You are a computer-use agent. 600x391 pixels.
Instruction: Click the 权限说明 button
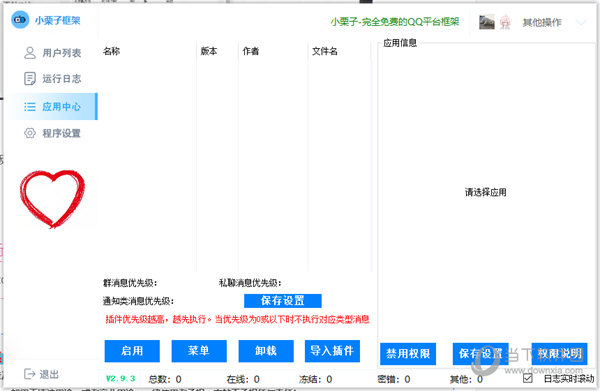(559, 354)
